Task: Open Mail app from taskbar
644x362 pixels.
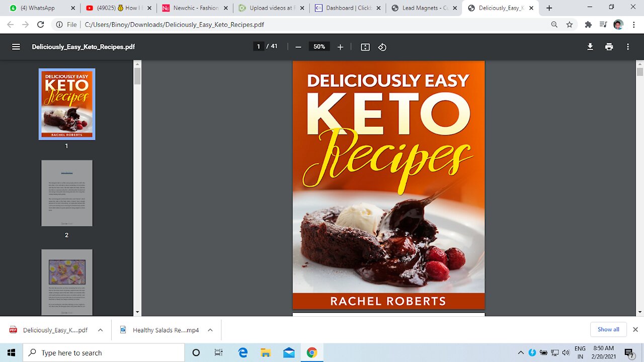Action: 289,352
